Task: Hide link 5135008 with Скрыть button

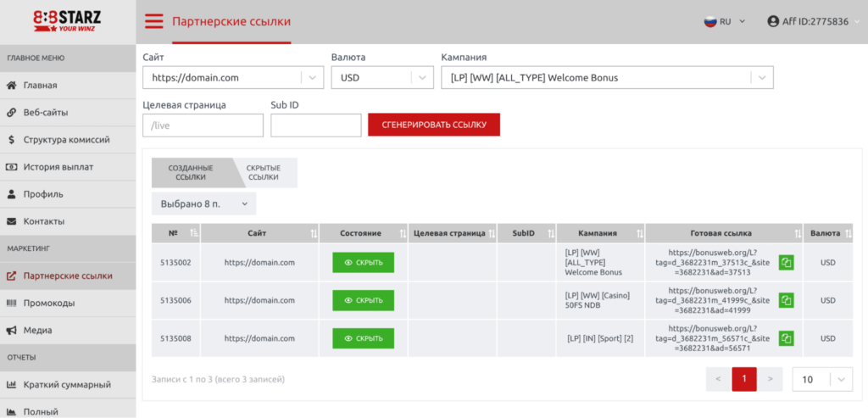Action: [x=363, y=337]
